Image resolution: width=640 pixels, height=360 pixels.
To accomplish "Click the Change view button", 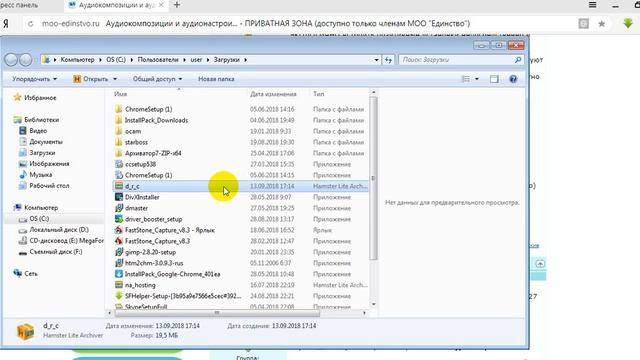I will [x=465, y=79].
